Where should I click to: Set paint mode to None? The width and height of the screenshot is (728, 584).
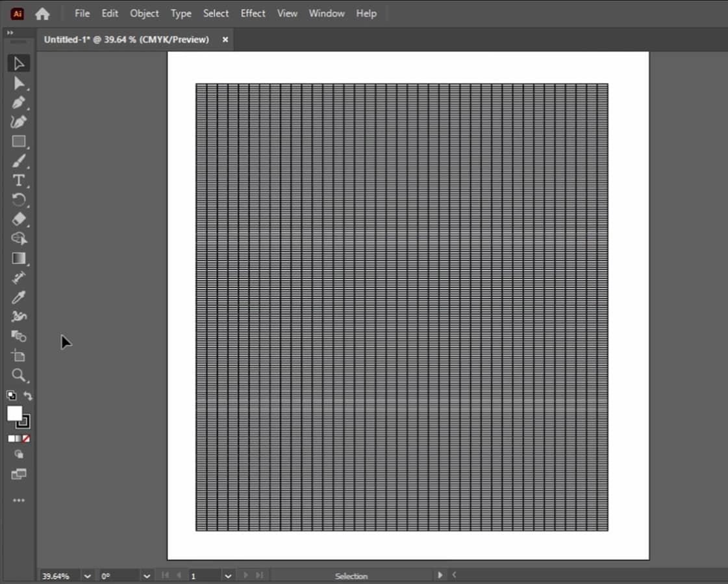tap(26, 439)
